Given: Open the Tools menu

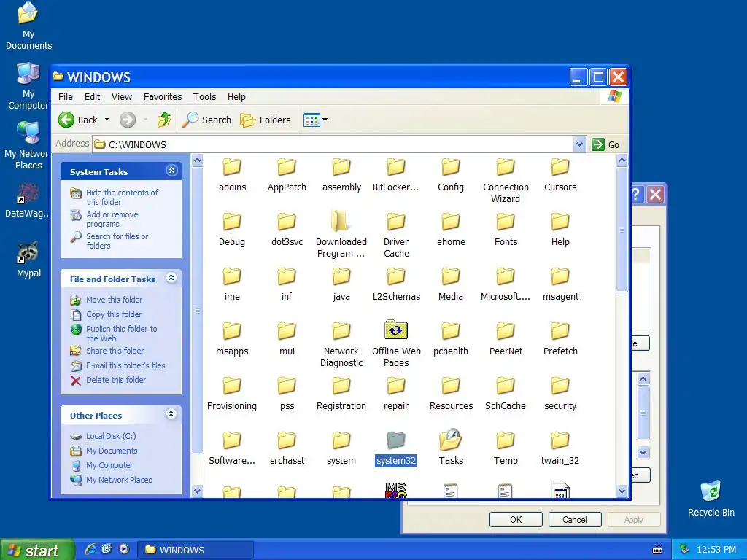Looking at the screenshot, I should [204, 97].
